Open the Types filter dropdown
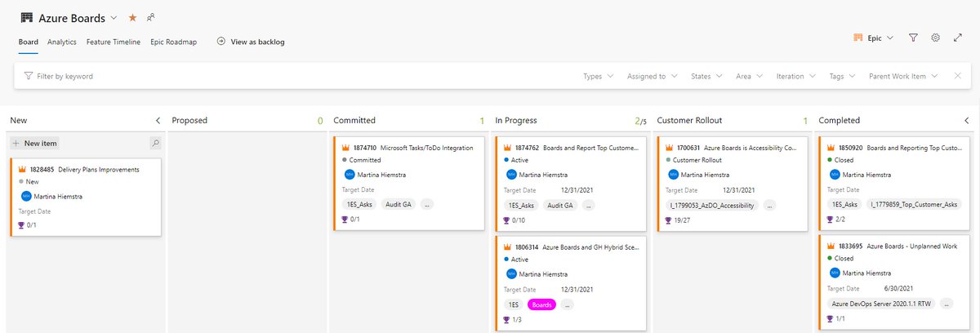The height and width of the screenshot is (333, 980). coord(598,76)
